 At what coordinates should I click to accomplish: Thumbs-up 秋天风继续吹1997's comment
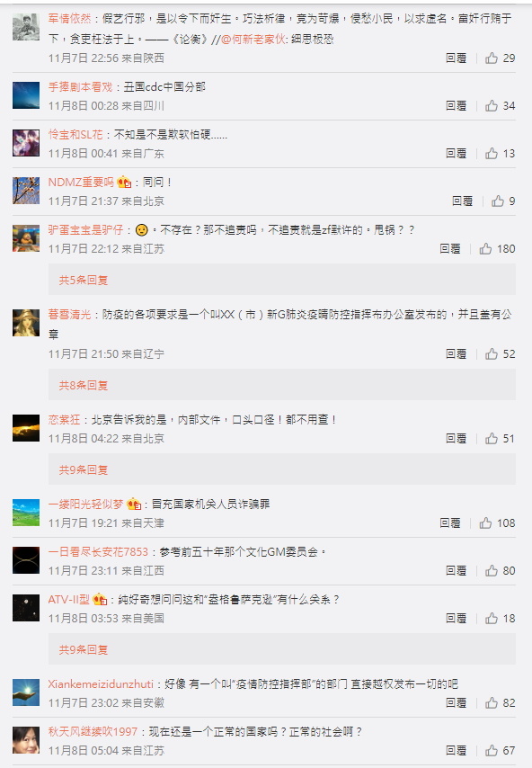[x=500, y=750]
